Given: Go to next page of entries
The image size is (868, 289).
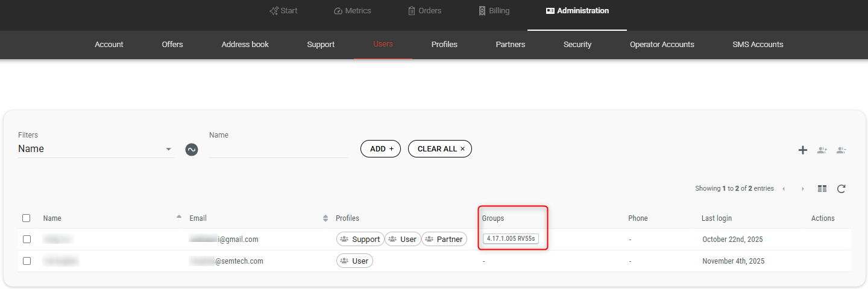Looking at the screenshot, I should point(803,189).
